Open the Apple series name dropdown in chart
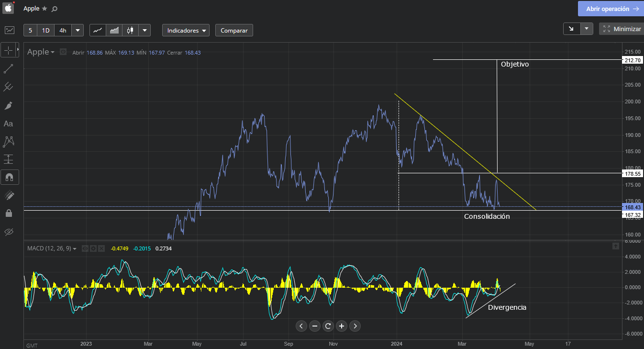Image resolution: width=644 pixels, height=349 pixels. click(41, 52)
